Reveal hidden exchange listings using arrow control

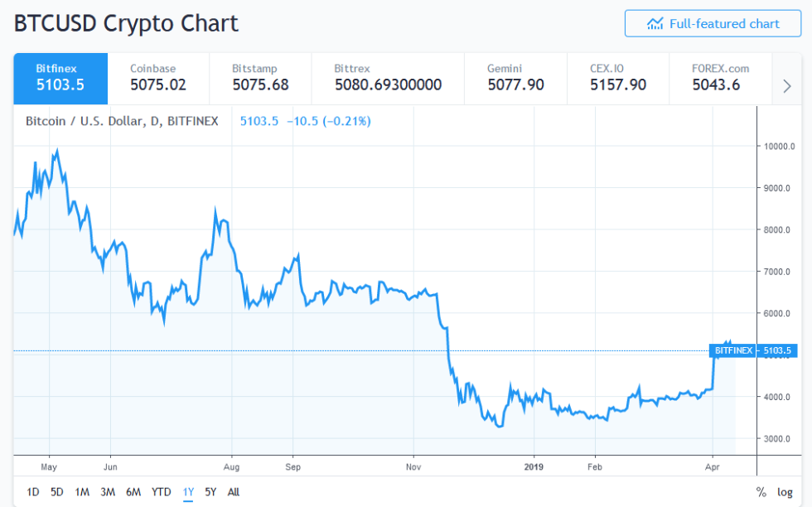pyautogui.click(x=787, y=85)
